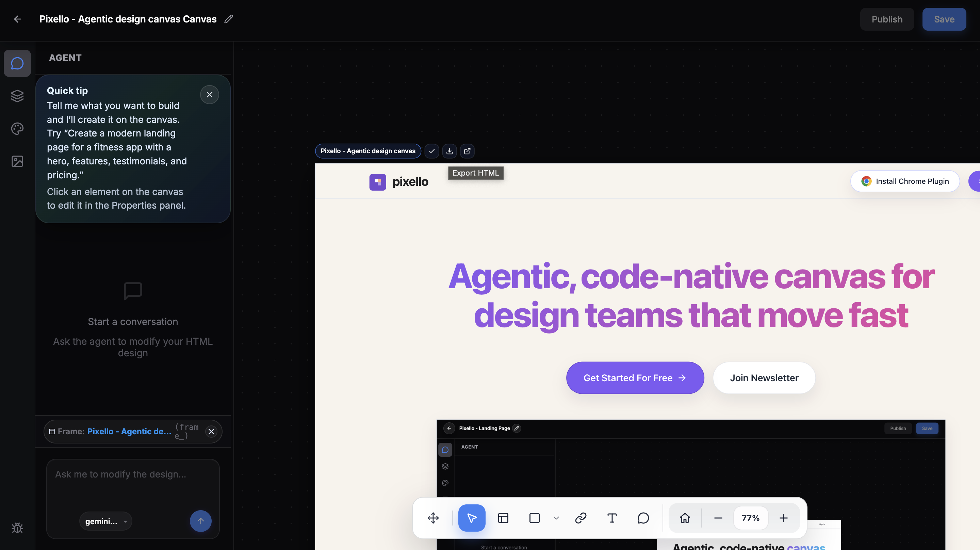Open the image assets panel
980x550 pixels.
click(17, 161)
